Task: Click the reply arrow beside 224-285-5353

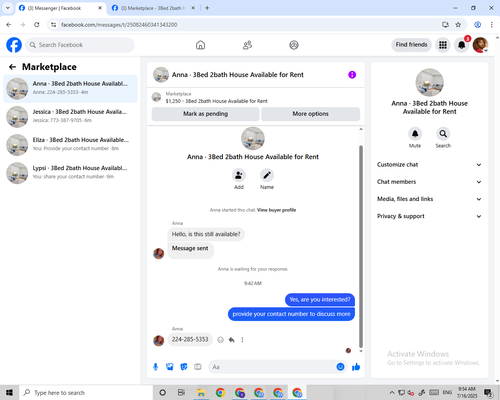Action: (x=231, y=340)
